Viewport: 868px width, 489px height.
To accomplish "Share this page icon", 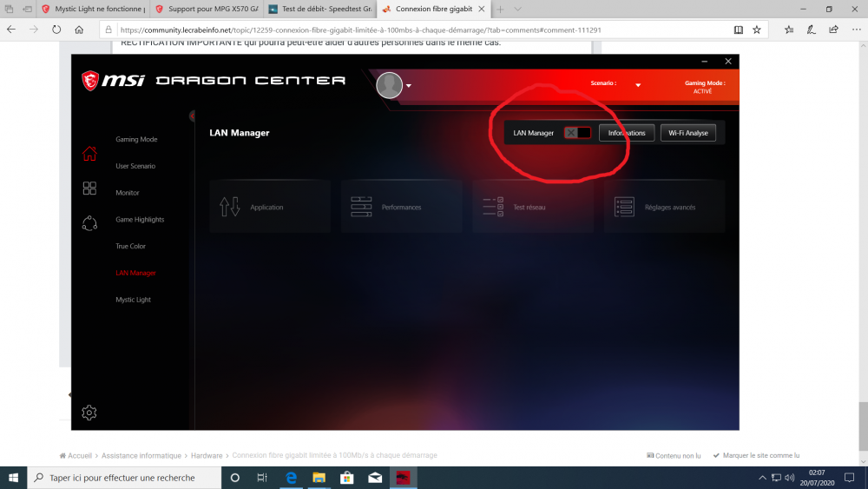I will point(833,30).
